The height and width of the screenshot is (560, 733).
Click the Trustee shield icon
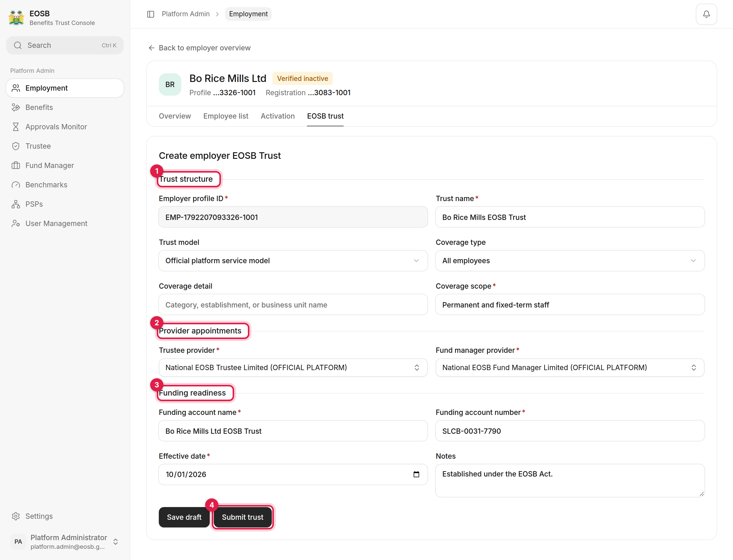(x=16, y=146)
